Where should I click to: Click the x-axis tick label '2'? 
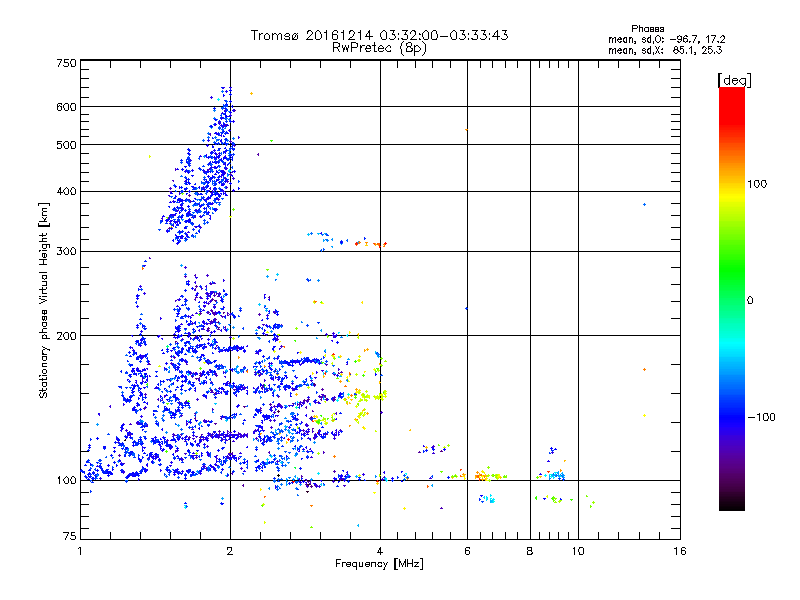(230, 551)
